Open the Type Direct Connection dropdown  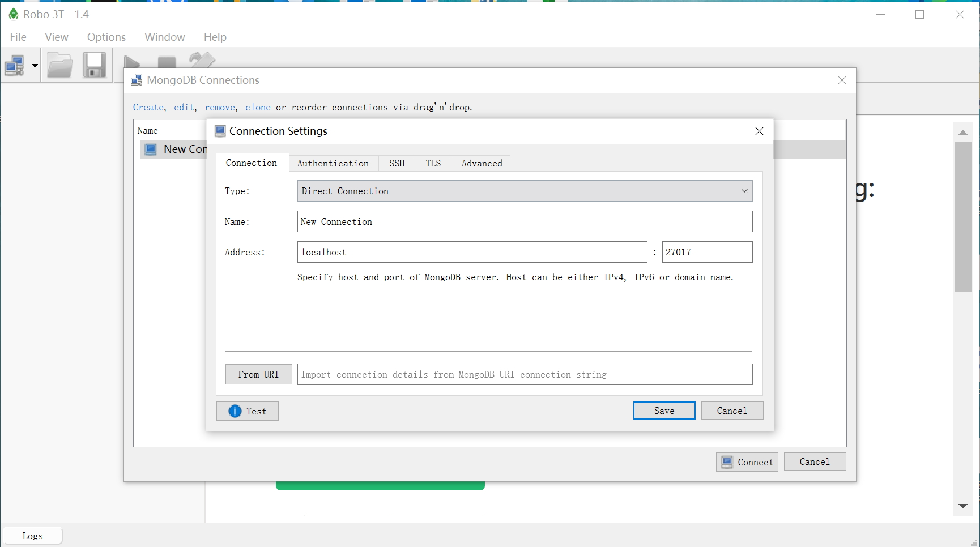click(x=525, y=191)
